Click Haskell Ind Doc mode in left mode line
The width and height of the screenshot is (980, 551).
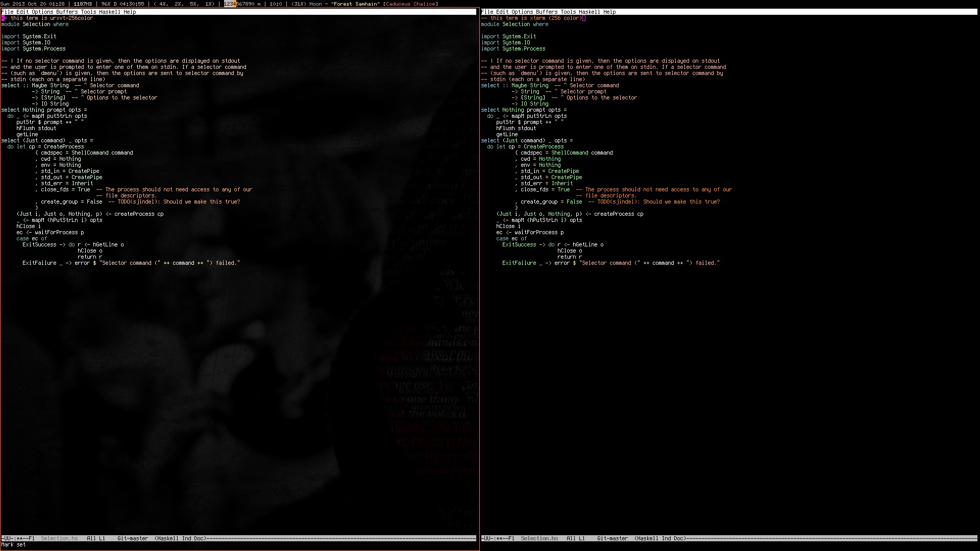tap(180, 538)
